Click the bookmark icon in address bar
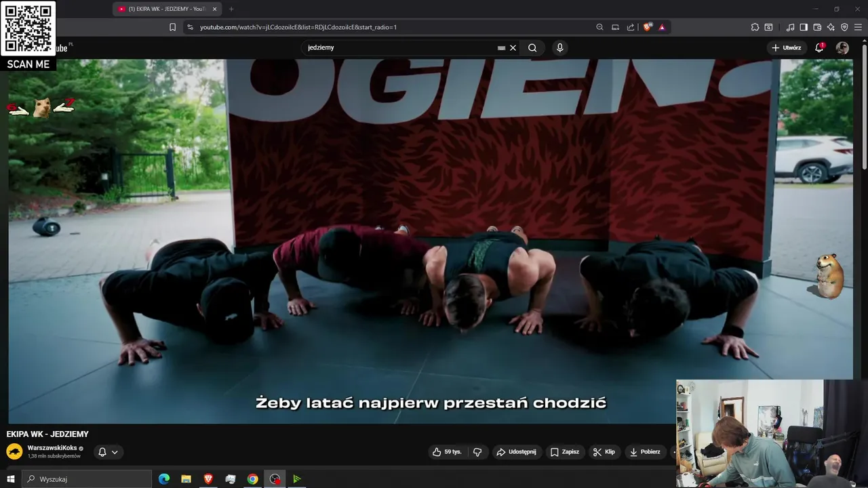 (x=172, y=27)
